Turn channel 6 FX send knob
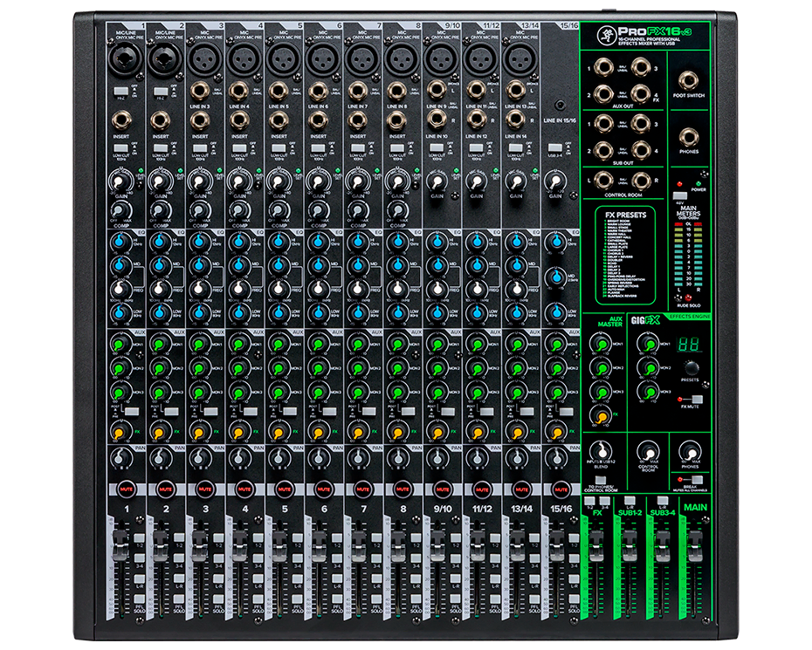This screenshot has width=812, height=650. click(x=318, y=432)
